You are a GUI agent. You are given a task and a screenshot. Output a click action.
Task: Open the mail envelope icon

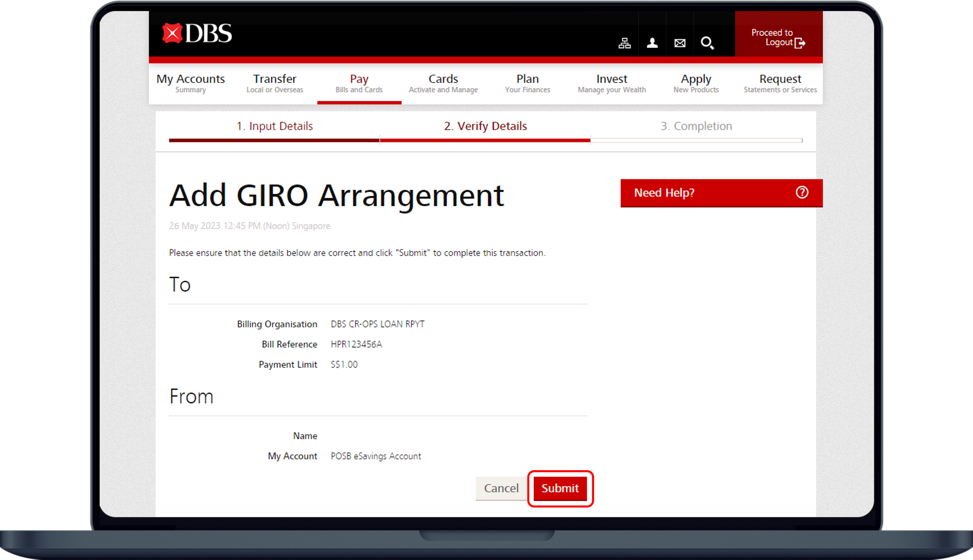pos(680,43)
